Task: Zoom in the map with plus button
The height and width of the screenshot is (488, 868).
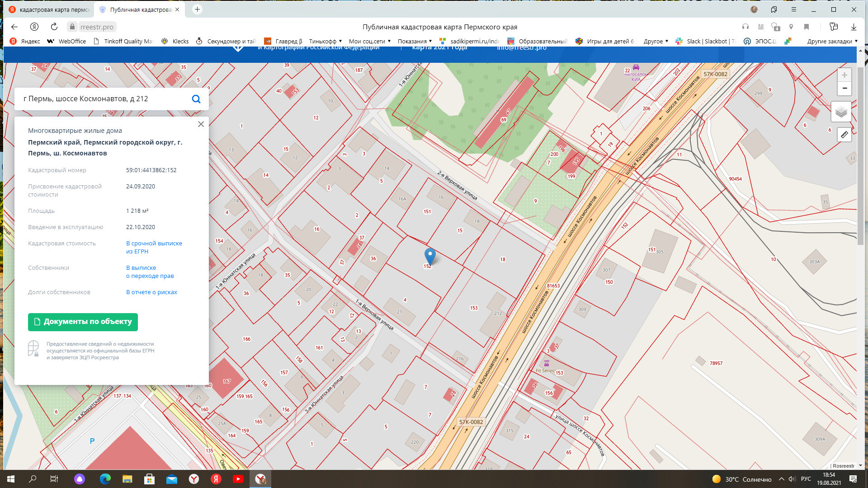Action: [844, 75]
